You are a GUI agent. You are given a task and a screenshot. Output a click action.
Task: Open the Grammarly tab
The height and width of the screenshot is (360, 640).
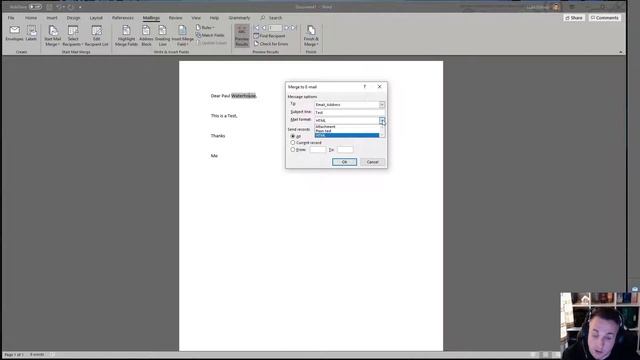[239, 18]
